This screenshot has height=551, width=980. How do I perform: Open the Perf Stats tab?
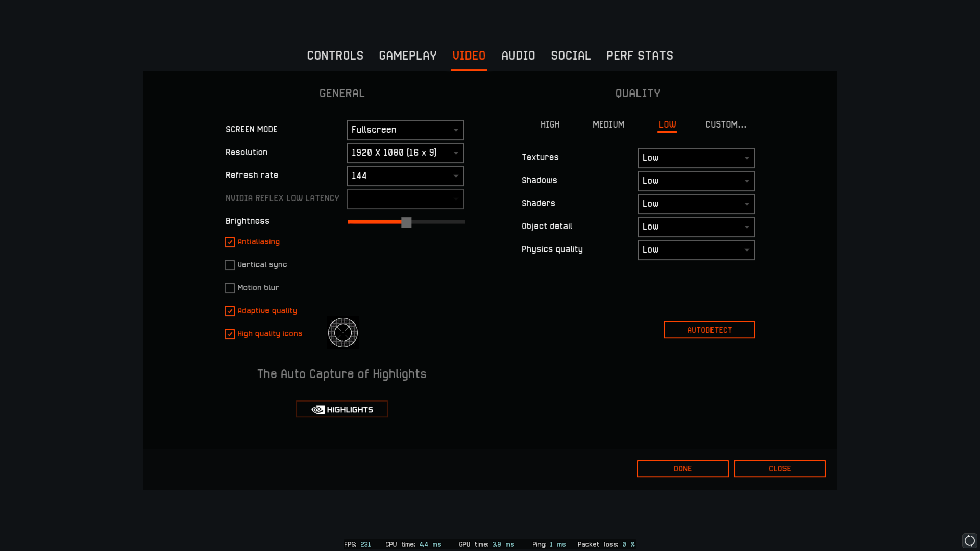(x=640, y=56)
